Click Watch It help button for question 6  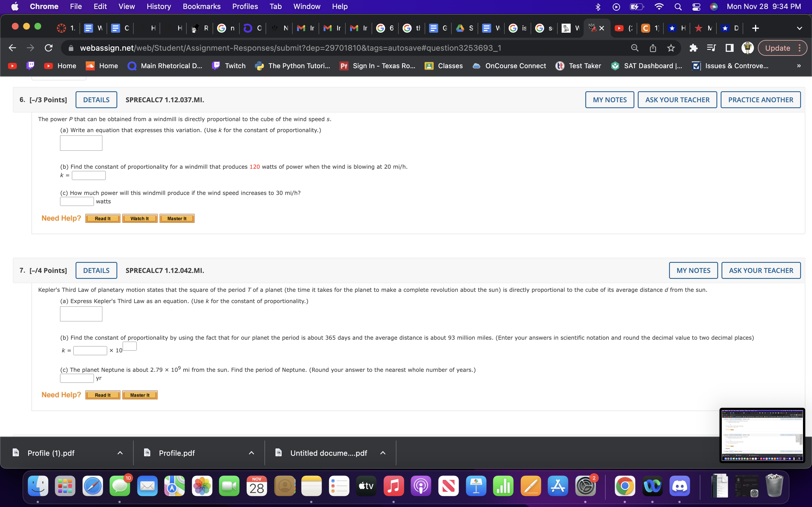tap(140, 219)
